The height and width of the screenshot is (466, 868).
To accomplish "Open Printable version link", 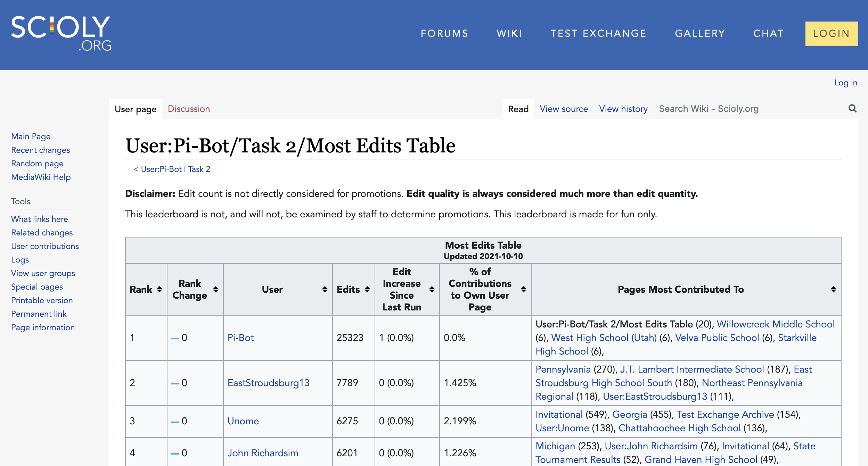I will (x=42, y=300).
